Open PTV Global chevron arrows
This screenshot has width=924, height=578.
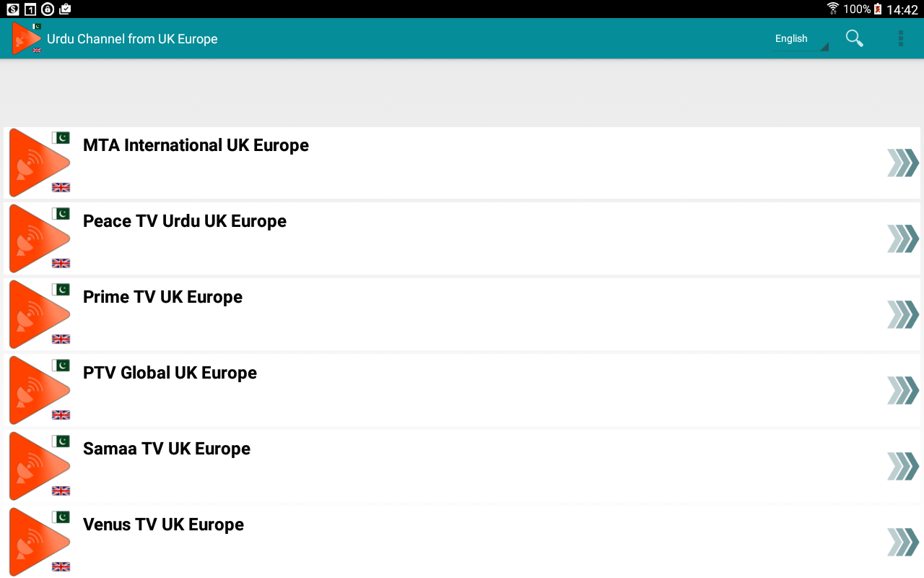coord(902,390)
